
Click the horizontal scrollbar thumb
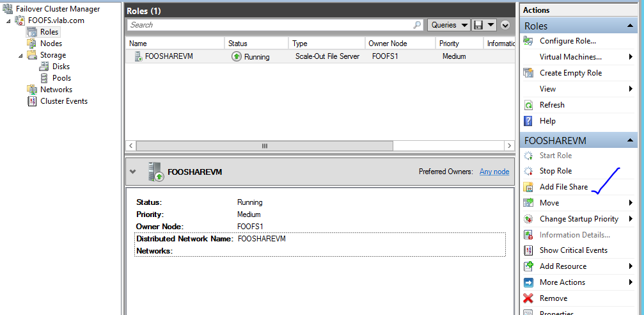click(265, 145)
